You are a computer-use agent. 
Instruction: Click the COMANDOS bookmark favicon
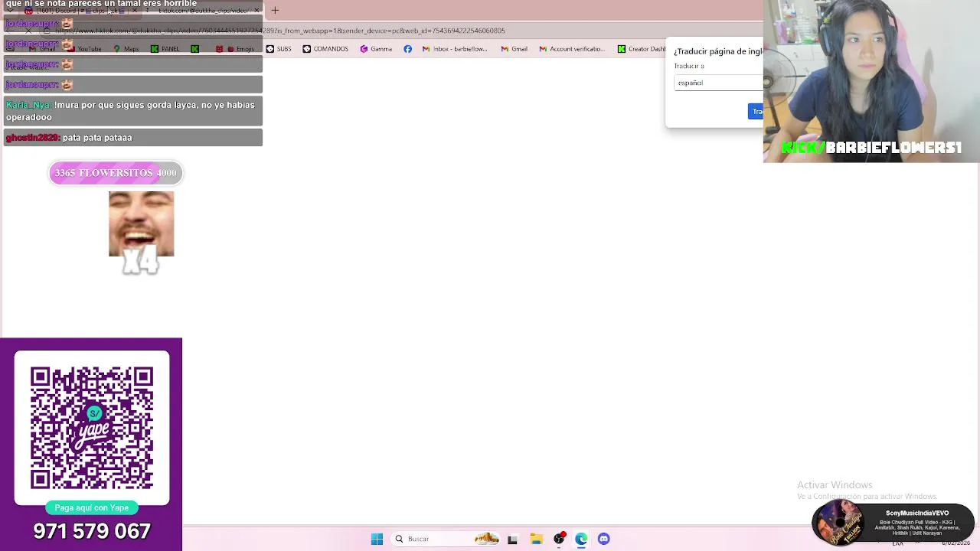306,49
